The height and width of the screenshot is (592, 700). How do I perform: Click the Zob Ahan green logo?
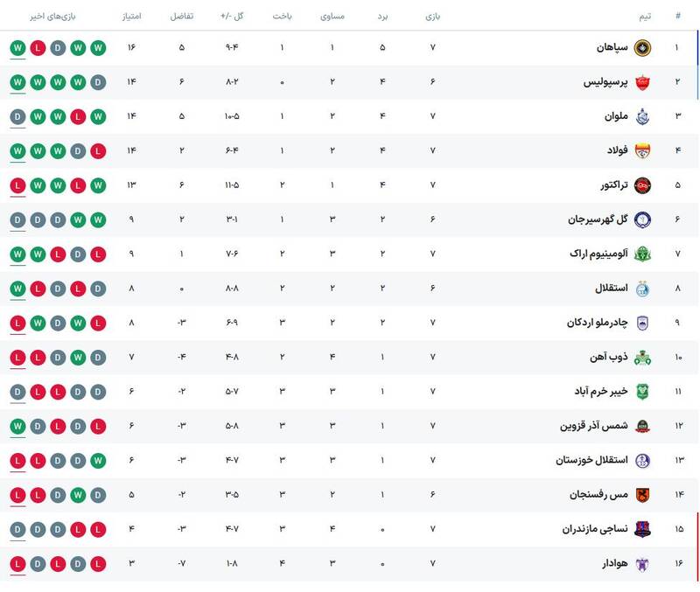point(642,358)
